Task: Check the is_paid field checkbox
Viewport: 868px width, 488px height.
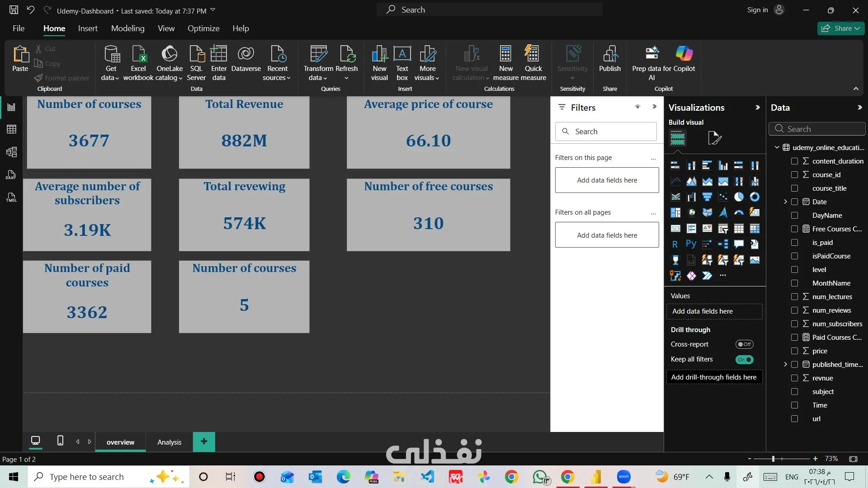Action: pyautogui.click(x=794, y=243)
